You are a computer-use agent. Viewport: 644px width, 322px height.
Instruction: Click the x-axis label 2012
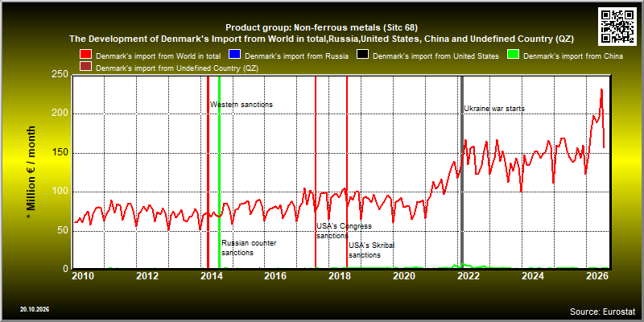tap(147, 275)
